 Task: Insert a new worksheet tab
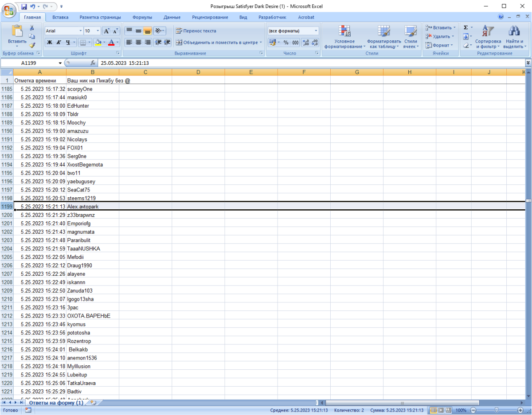[x=93, y=403]
